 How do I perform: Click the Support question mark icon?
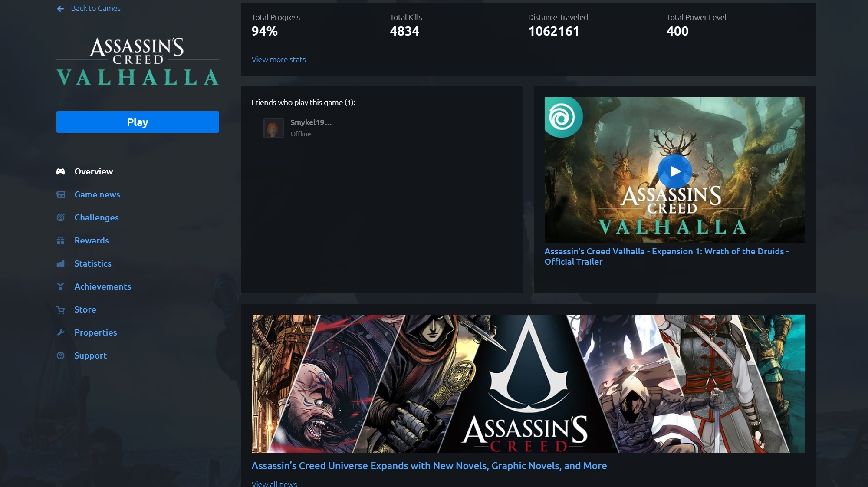61,355
